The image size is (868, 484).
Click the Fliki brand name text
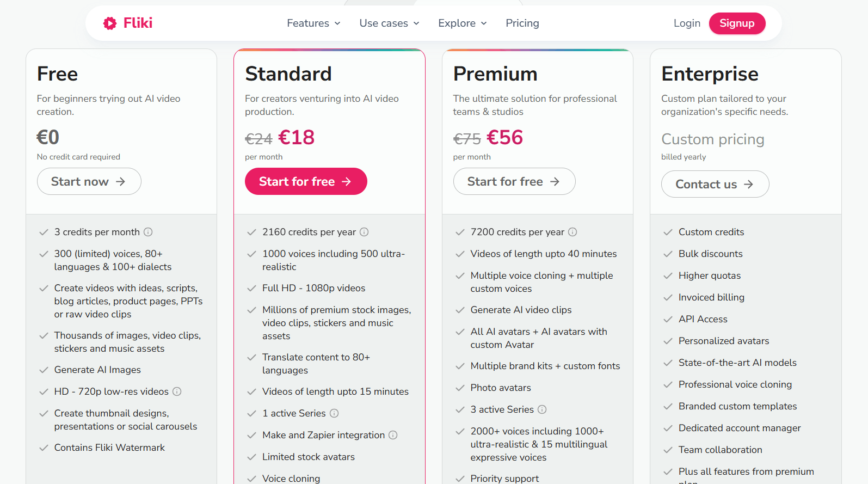coord(138,23)
